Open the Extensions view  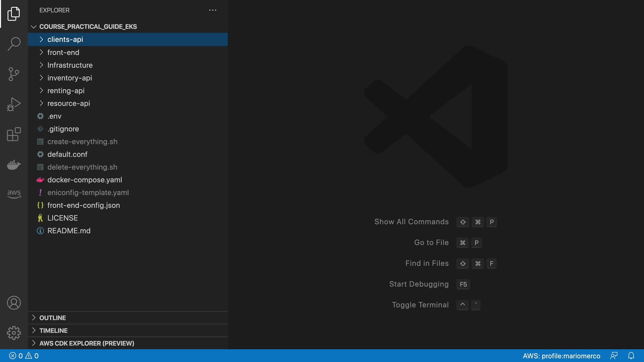point(14,134)
